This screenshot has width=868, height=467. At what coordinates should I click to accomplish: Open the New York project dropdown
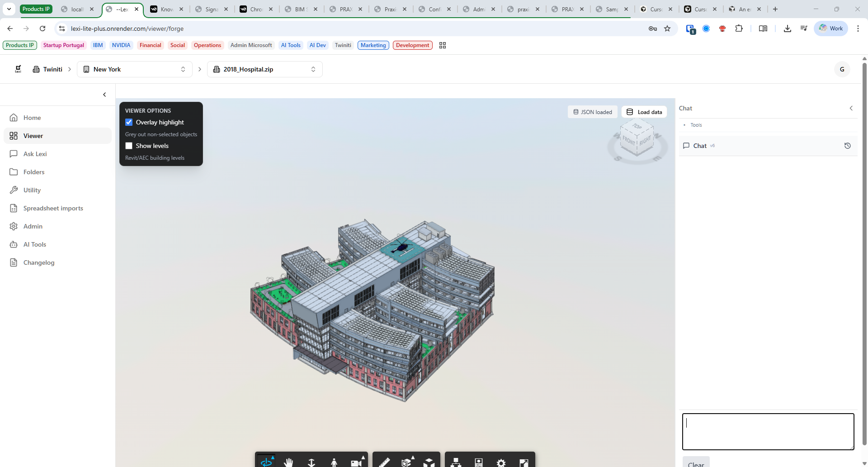pyautogui.click(x=135, y=69)
